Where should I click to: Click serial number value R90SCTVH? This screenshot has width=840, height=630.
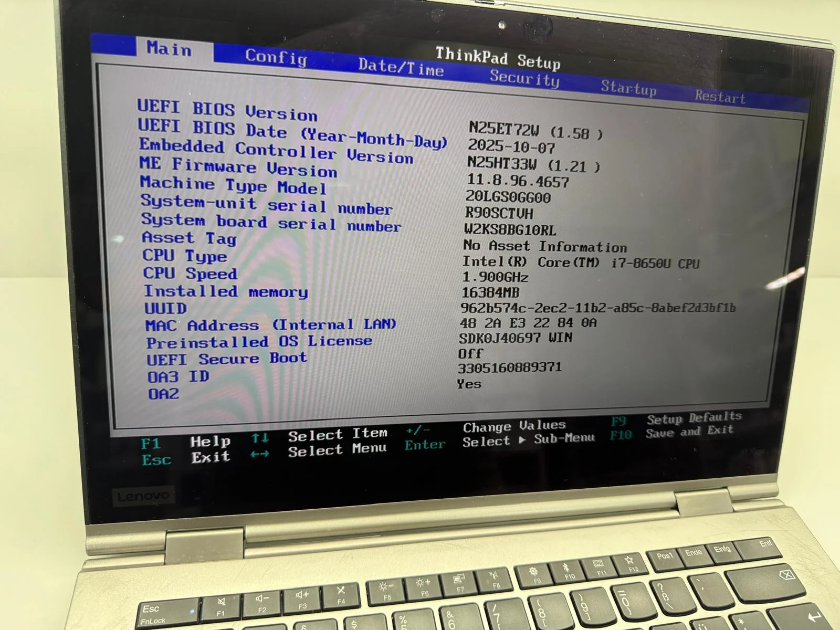click(x=499, y=214)
